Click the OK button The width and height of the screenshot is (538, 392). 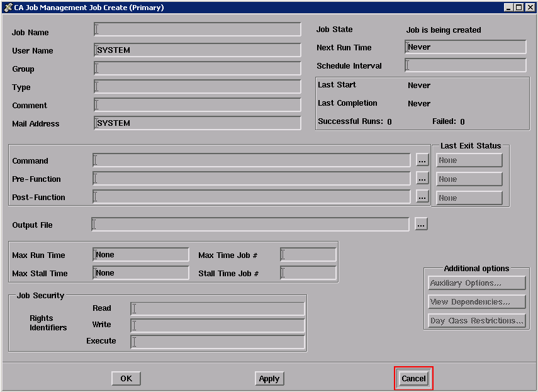pyautogui.click(x=126, y=378)
